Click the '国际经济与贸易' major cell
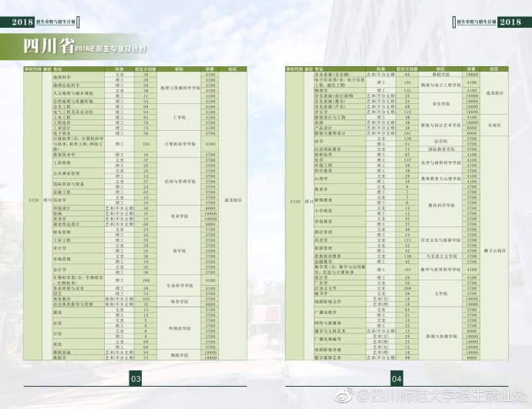This screenshot has height=409, width=532. click(79, 184)
